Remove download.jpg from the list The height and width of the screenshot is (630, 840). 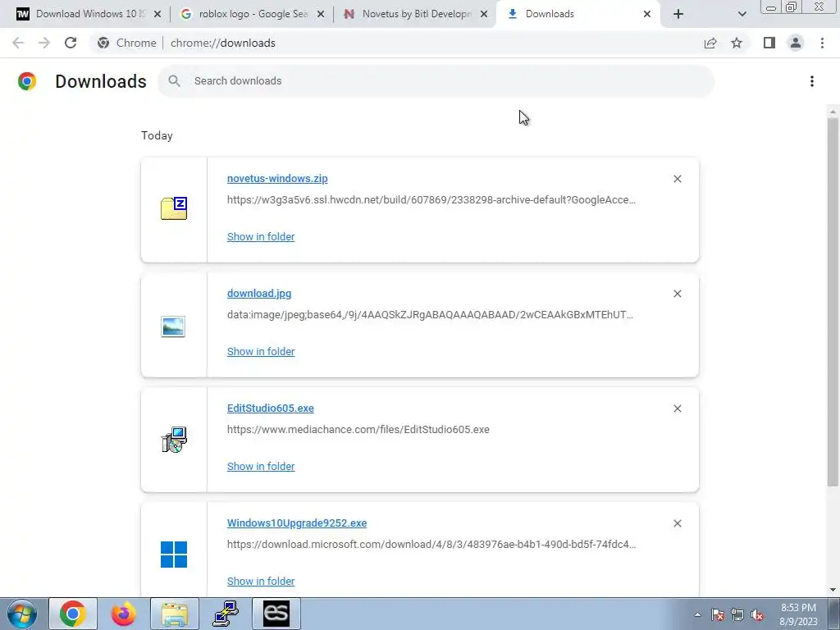pos(677,294)
